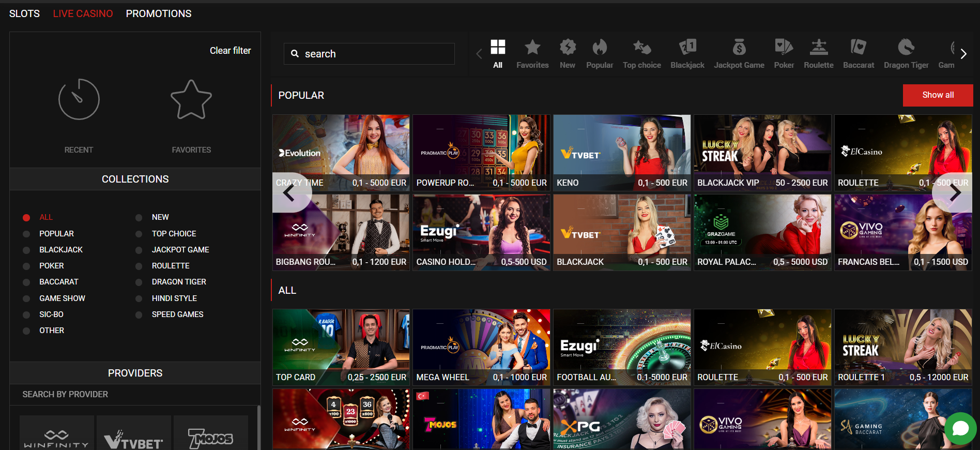Click the Show all button
980x450 pixels.
pos(938,95)
